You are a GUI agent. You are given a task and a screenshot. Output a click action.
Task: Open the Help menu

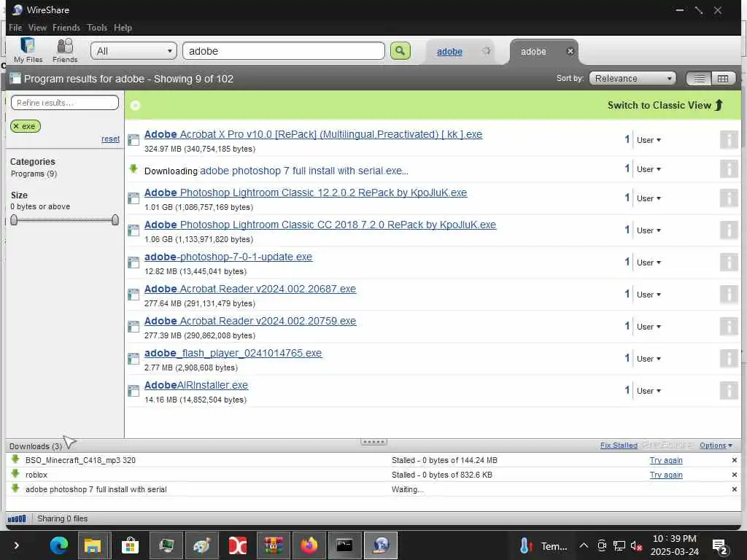[x=123, y=28]
